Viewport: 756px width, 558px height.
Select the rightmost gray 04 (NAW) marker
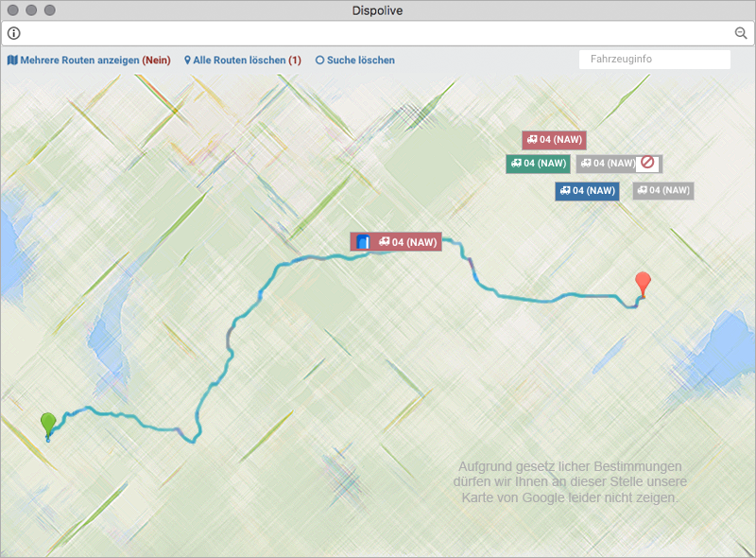pyautogui.click(x=663, y=191)
